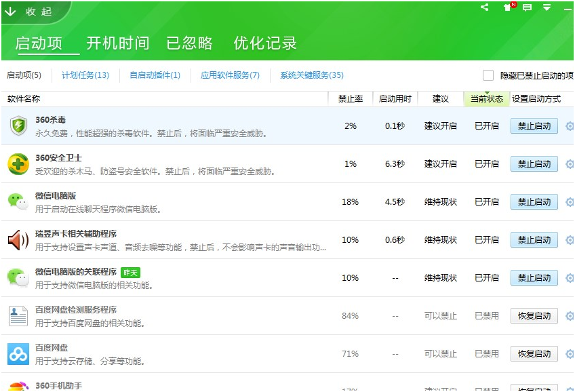Sort by the 启动用时 column header
The height and width of the screenshot is (392, 575).
pyautogui.click(x=395, y=99)
